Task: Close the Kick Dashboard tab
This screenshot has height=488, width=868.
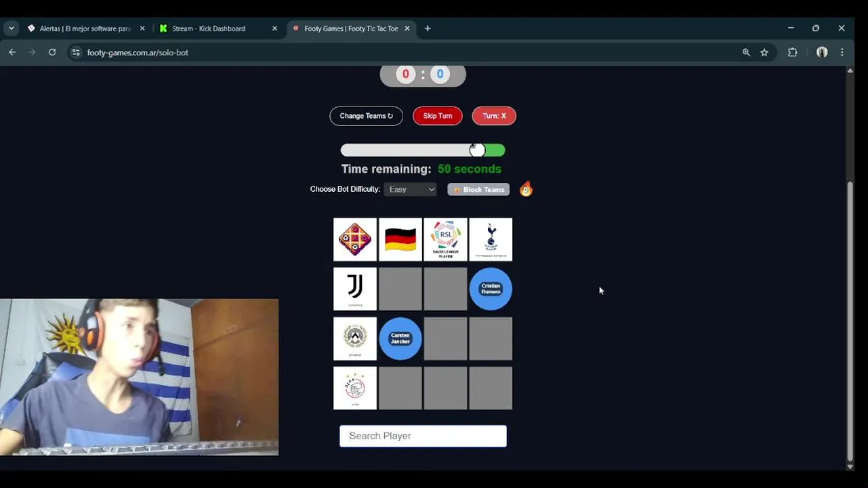Action: [274, 28]
